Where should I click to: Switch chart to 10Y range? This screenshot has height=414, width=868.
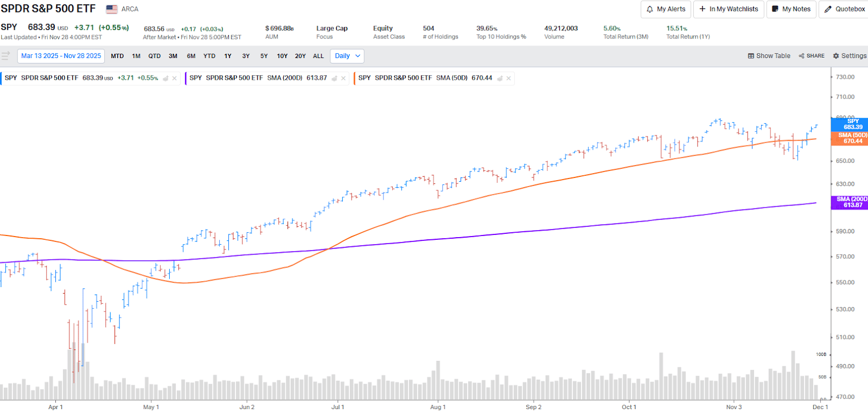(x=282, y=56)
